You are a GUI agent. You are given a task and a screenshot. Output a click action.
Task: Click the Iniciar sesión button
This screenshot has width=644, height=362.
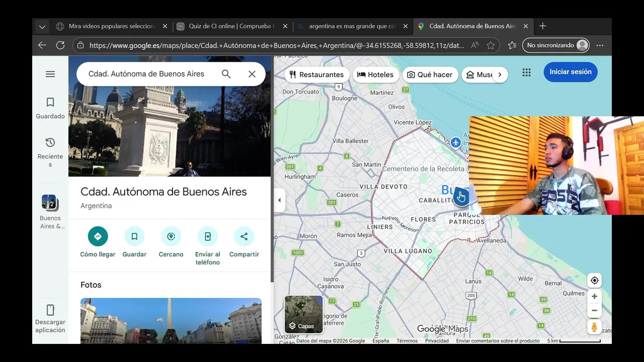[x=571, y=72]
